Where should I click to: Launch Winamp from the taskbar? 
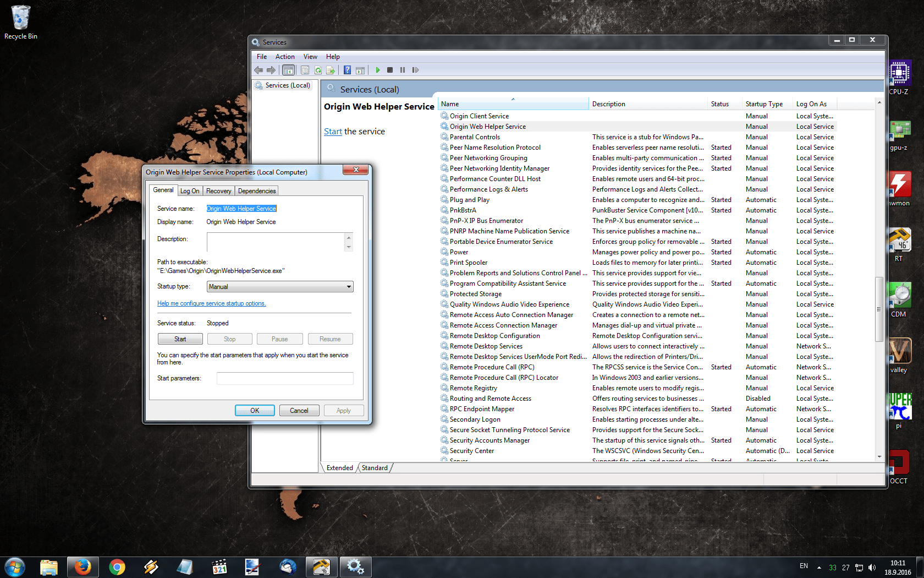coord(151,567)
